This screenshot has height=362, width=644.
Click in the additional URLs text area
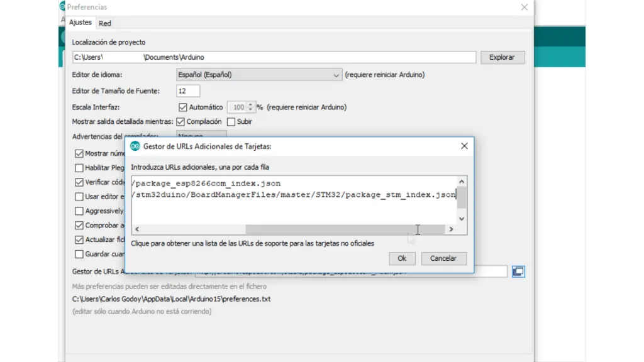(x=294, y=200)
